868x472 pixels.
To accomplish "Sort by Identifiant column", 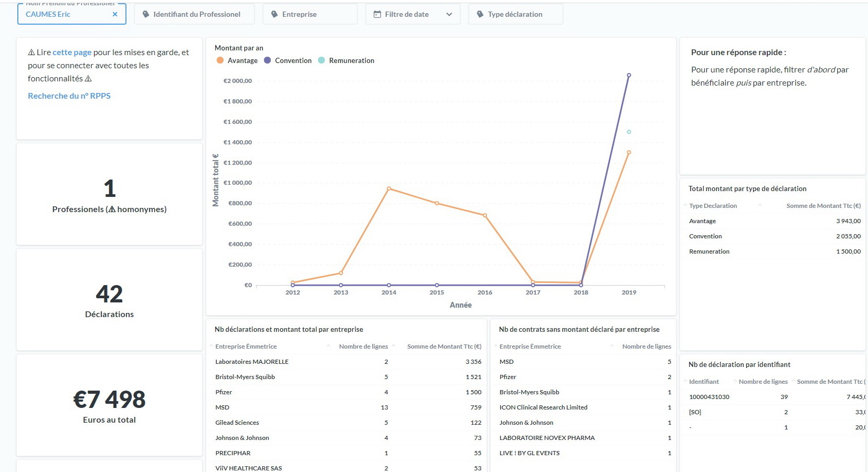I will point(704,382).
